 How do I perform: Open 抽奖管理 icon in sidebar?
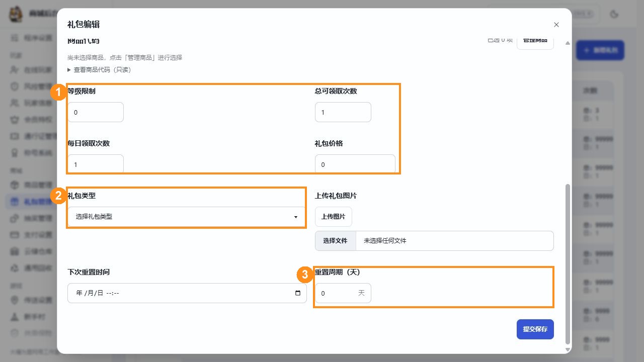15,219
